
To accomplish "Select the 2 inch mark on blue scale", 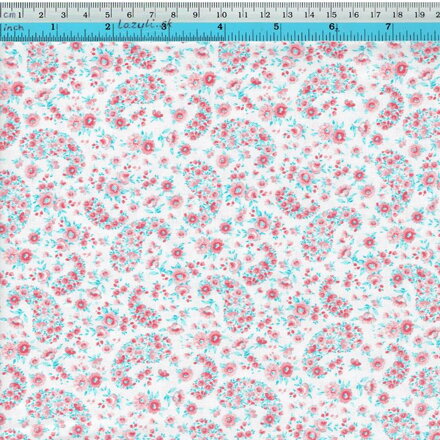I will [108, 27].
